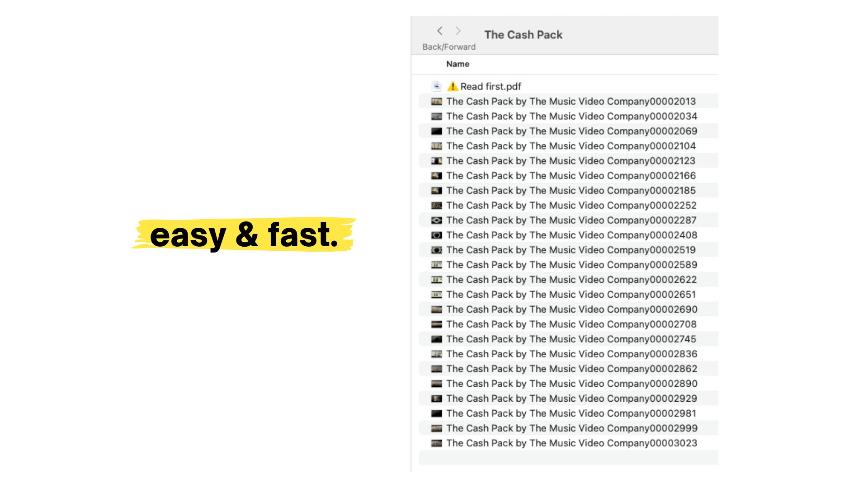868x488 pixels.
Task: Select file ending in 00002745
Action: [x=571, y=339]
